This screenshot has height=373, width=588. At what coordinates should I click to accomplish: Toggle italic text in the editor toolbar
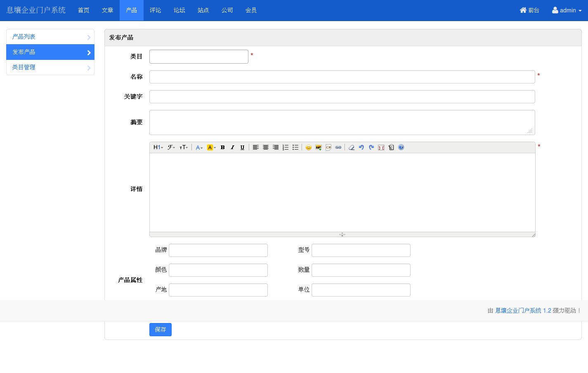pos(232,147)
